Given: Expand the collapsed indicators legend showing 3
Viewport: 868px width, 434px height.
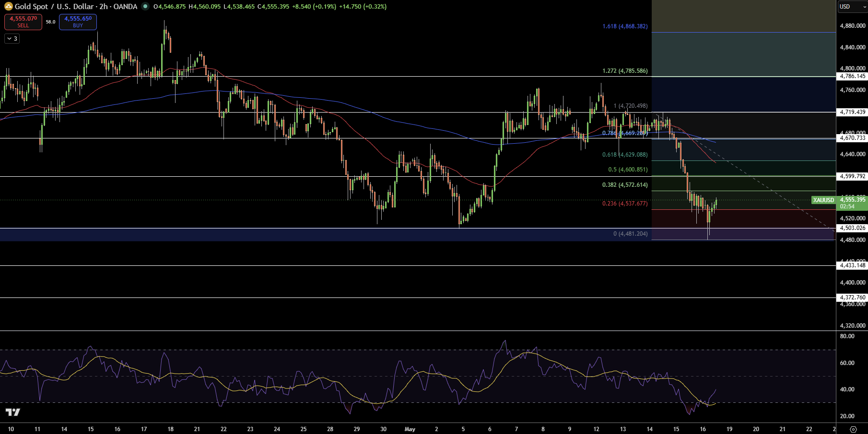Looking at the screenshot, I should click(12, 39).
